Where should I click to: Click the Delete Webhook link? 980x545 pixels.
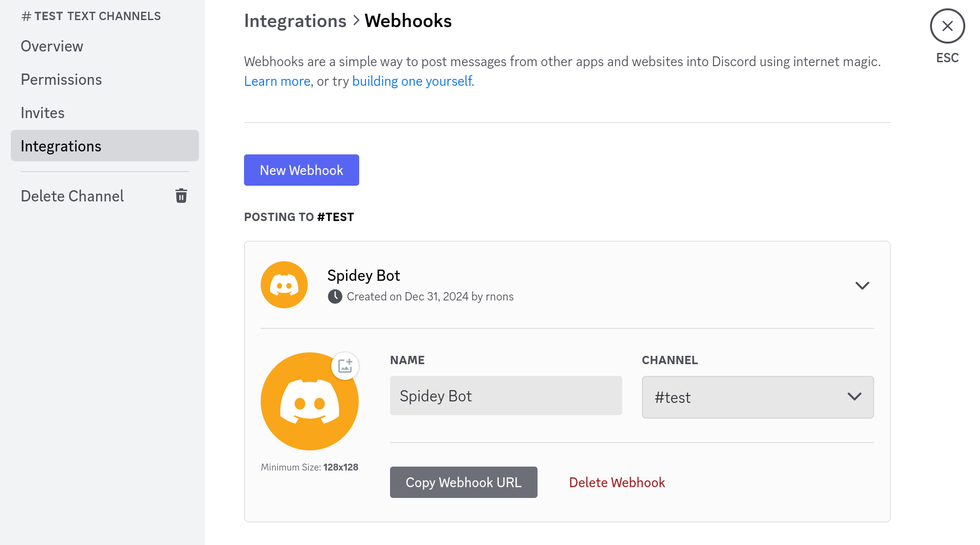click(617, 482)
